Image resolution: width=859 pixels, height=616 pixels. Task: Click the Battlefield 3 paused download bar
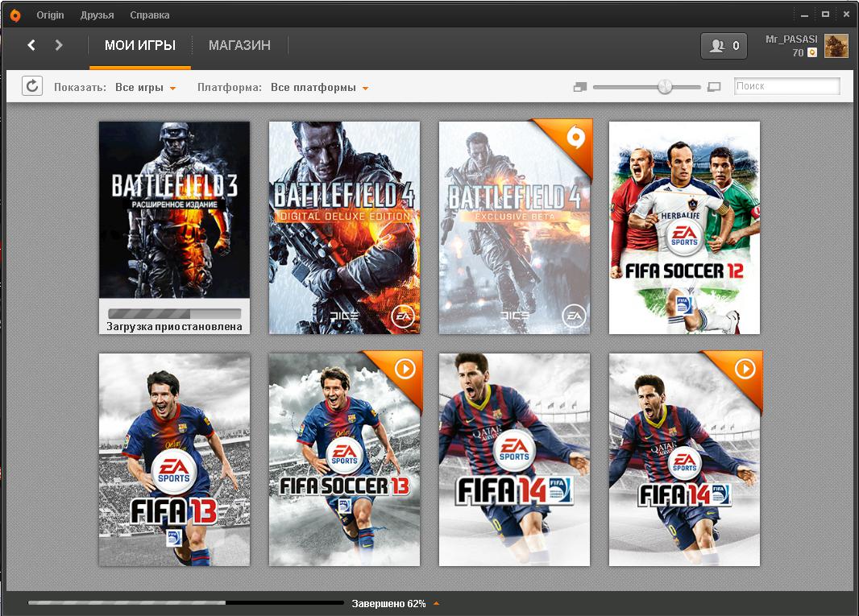175,314
